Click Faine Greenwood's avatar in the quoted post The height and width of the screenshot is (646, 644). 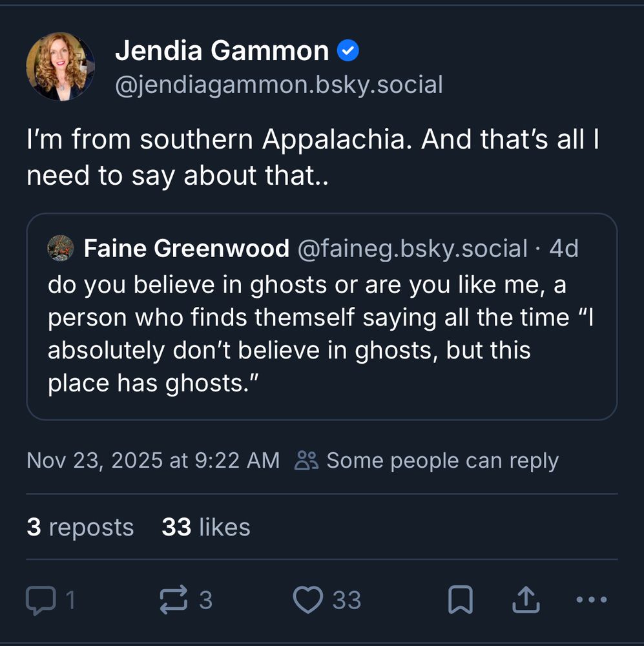coord(61,248)
